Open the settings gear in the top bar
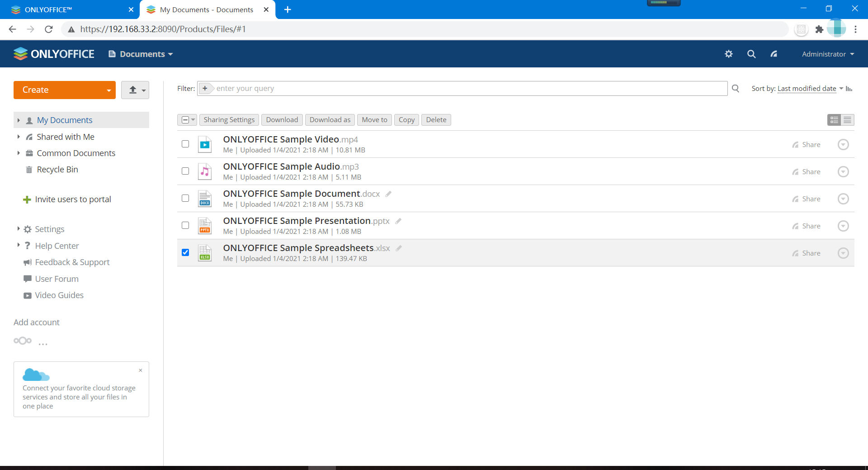The image size is (868, 470). tap(728, 54)
